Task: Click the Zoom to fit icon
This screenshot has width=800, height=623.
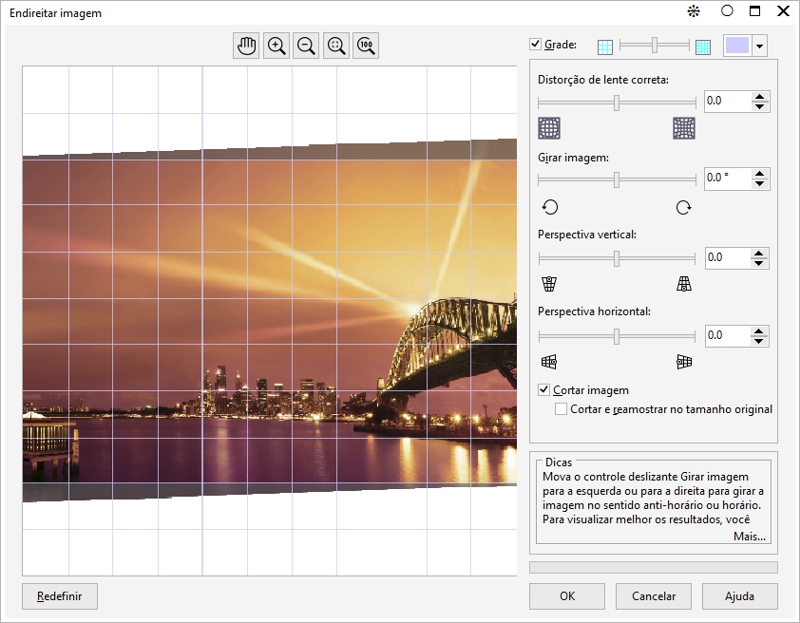Action: pyautogui.click(x=336, y=46)
